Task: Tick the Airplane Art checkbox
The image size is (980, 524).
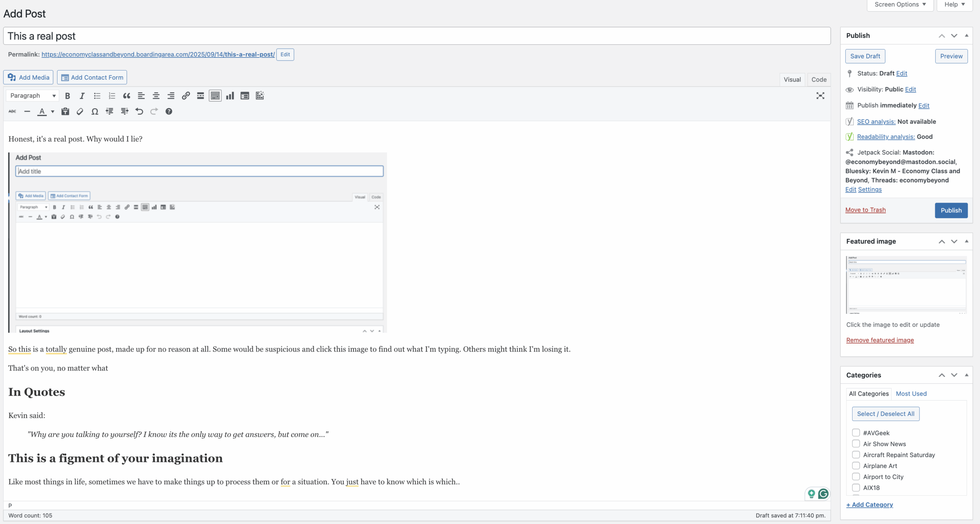Action: click(x=856, y=466)
